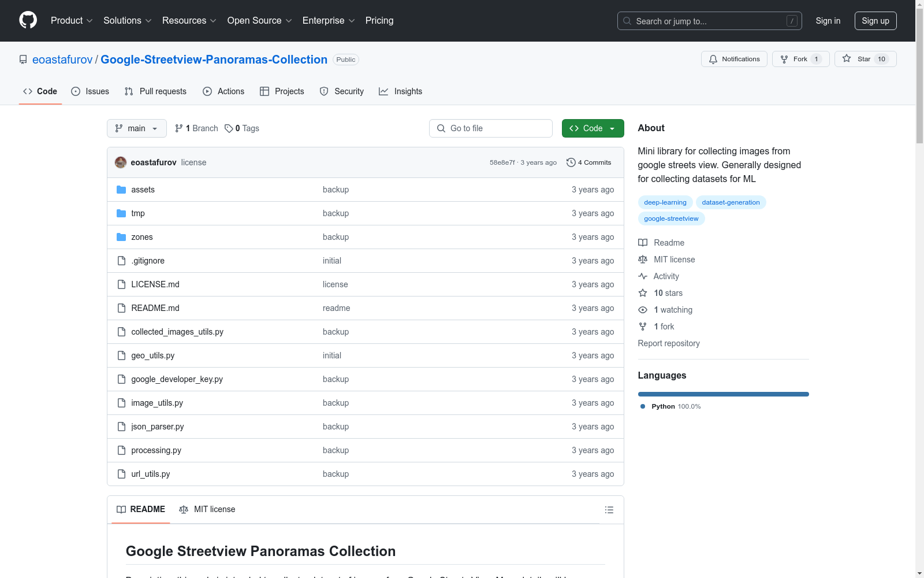Click the tmp folder icon

pyautogui.click(x=121, y=213)
